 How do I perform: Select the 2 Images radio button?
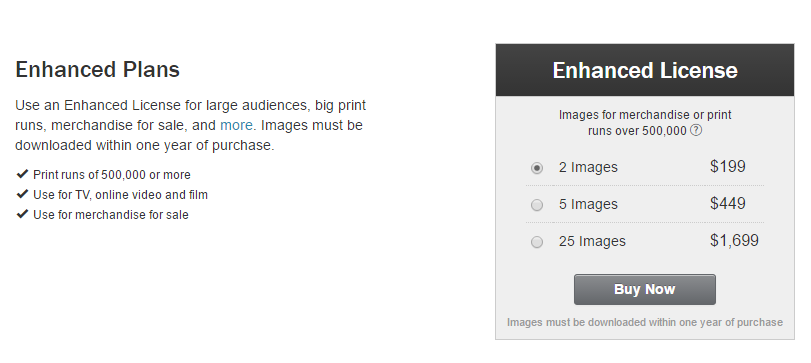click(x=537, y=168)
